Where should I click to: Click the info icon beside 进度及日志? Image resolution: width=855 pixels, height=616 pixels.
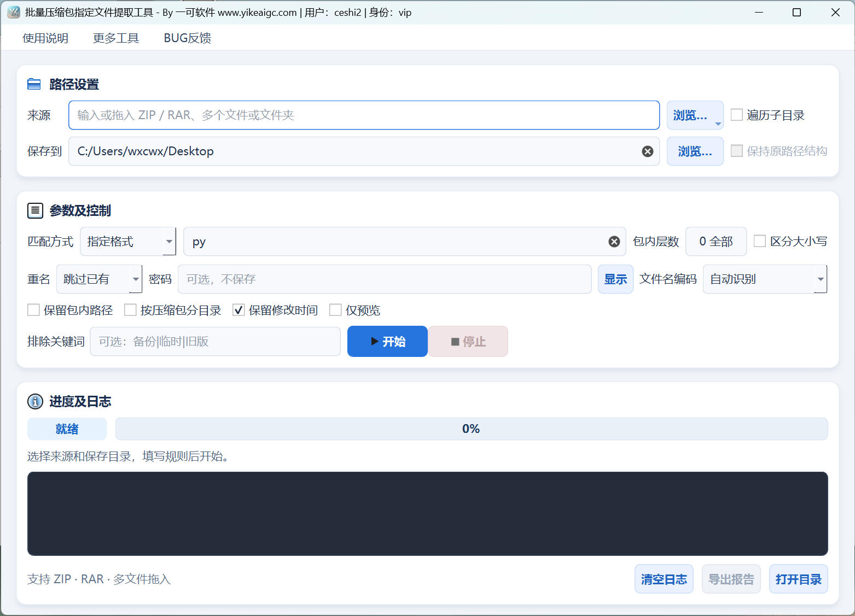pyautogui.click(x=35, y=402)
